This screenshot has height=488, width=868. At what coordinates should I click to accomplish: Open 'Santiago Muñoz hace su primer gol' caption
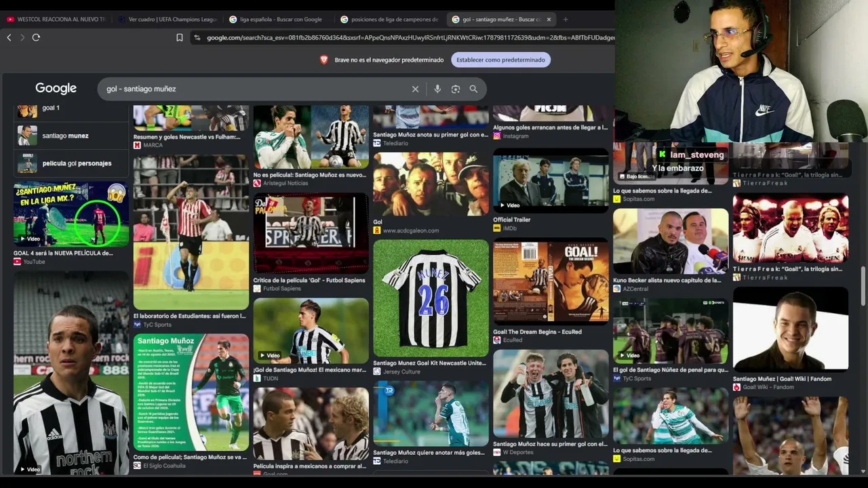[x=550, y=444]
